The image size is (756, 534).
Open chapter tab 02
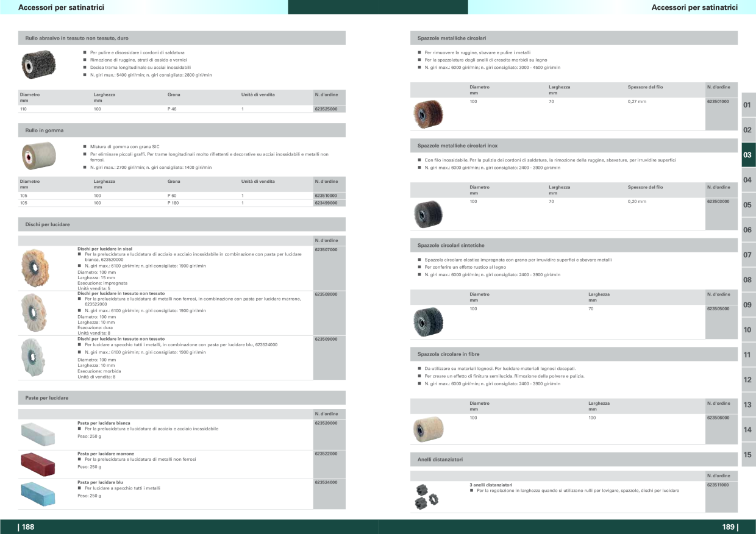coord(748,130)
